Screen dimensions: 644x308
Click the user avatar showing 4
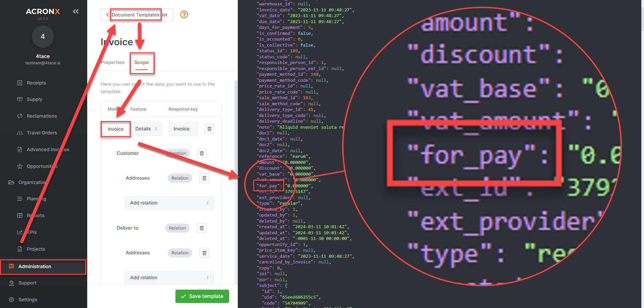43,37
